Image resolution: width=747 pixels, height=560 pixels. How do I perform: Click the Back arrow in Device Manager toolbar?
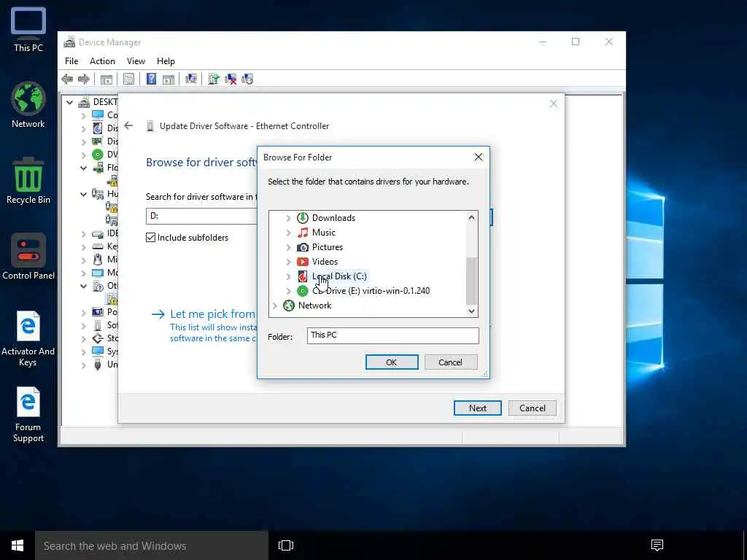click(x=67, y=79)
